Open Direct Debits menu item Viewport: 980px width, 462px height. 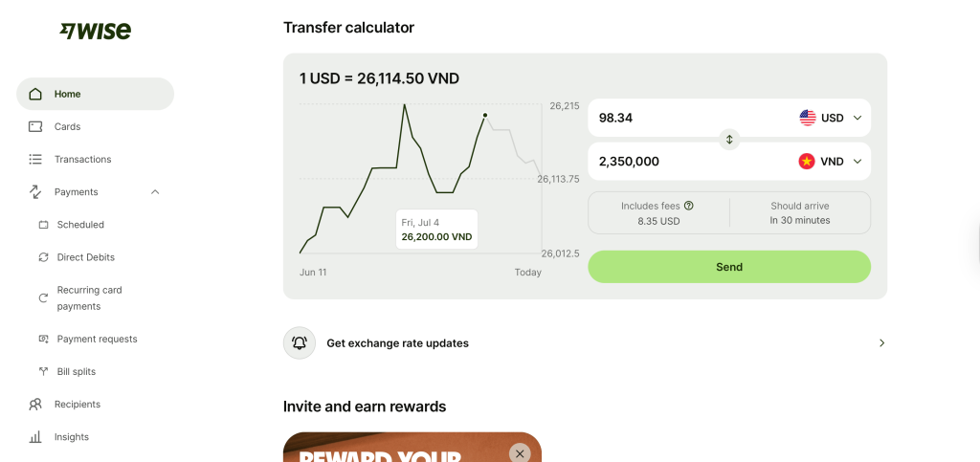click(x=85, y=256)
